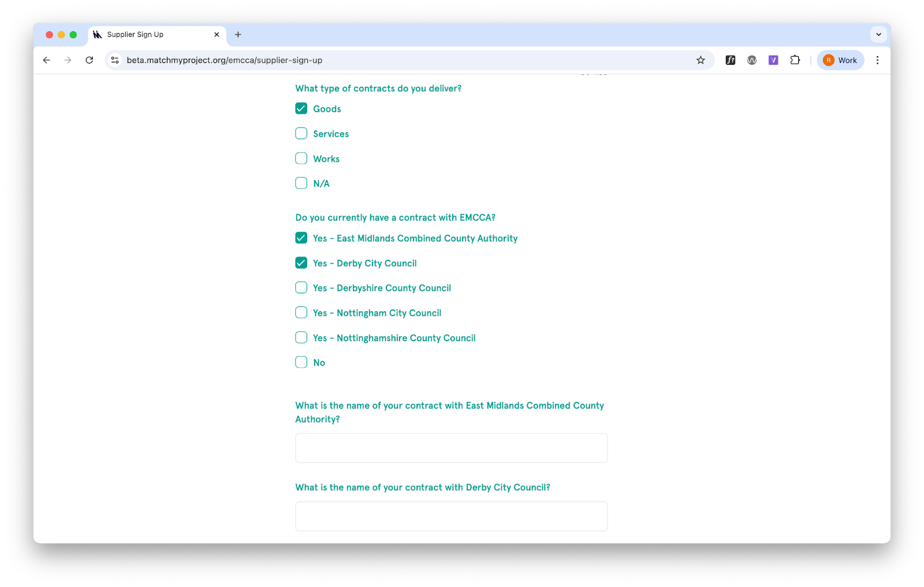Image resolution: width=924 pixels, height=587 pixels.
Task: Click the East Midlands contract name field
Action: click(x=451, y=448)
